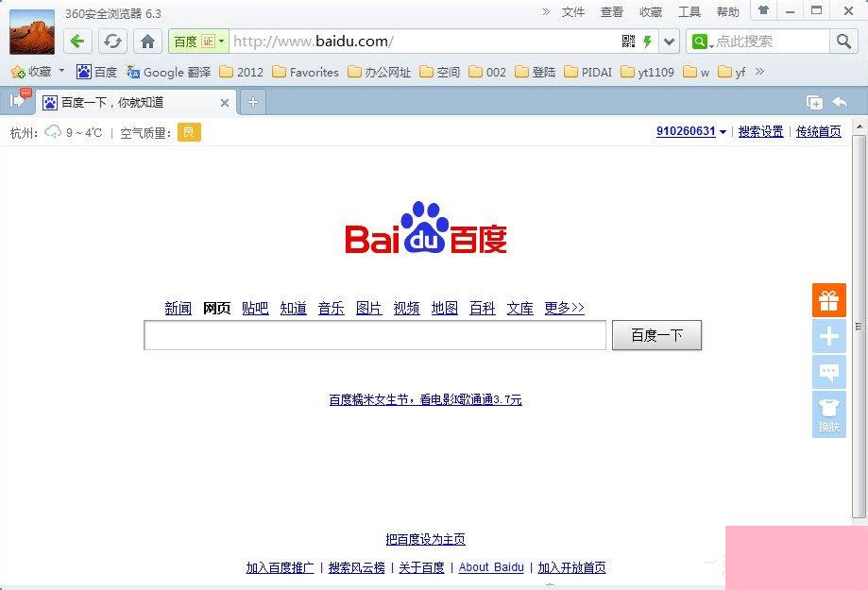The height and width of the screenshot is (590, 868).
Task: Open the 地图 category link
Action: 445,308
